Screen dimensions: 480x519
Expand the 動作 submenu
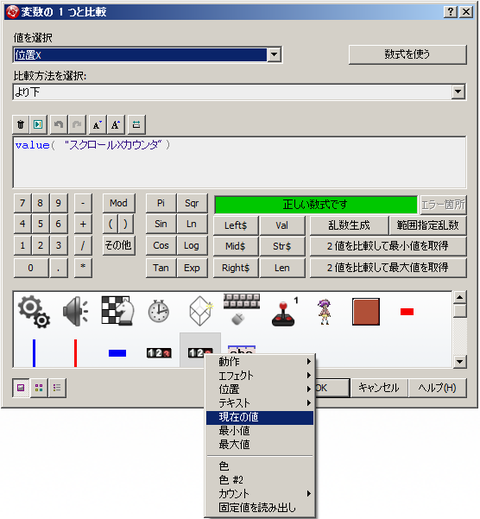click(x=260, y=362)
